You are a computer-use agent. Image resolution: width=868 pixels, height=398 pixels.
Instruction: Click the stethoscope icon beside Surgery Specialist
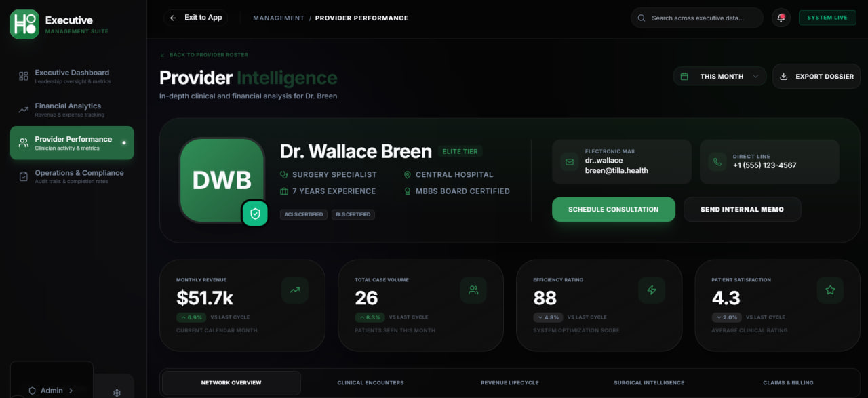[x=284, y=175]
